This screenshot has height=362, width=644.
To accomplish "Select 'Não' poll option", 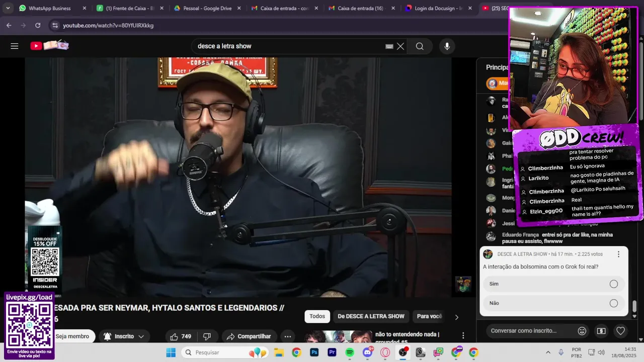I will point(553,303).
